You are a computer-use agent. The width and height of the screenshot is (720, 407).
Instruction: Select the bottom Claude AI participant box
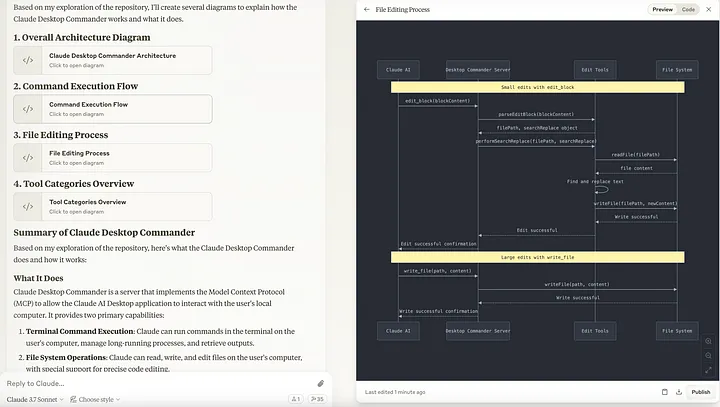398,331
